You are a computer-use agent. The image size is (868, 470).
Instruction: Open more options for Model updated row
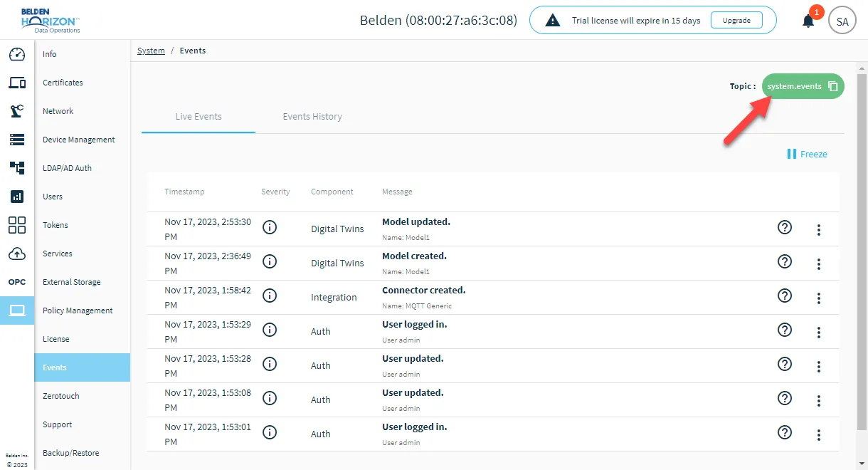coord(819,230)
